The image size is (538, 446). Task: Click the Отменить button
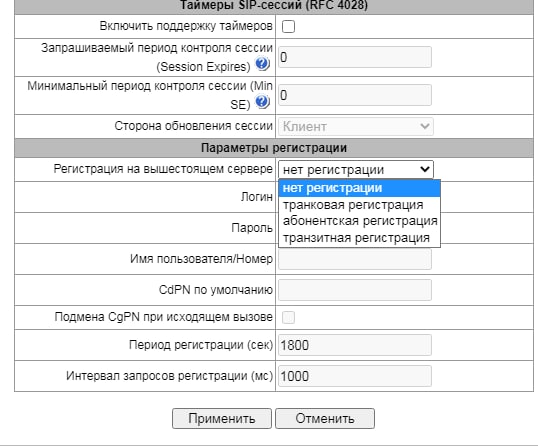point(325,418)
